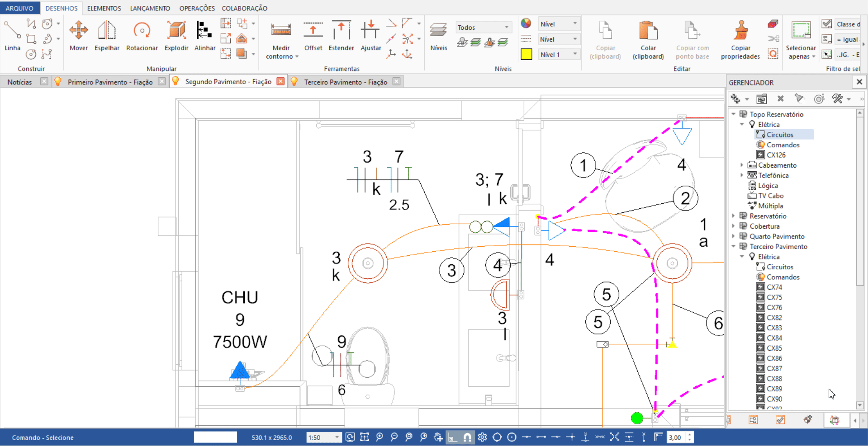Toggle the snap magnet in status bar
Image resolution: width=868 pixels, height=446 pixels.
(467, 437)
